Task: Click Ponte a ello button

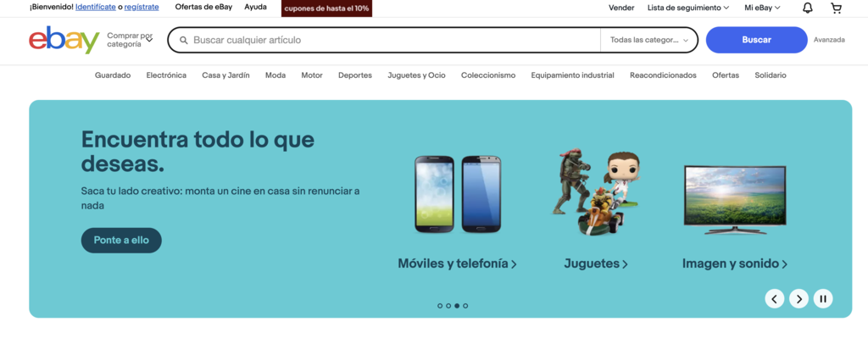Action: [x=121, y=240]
